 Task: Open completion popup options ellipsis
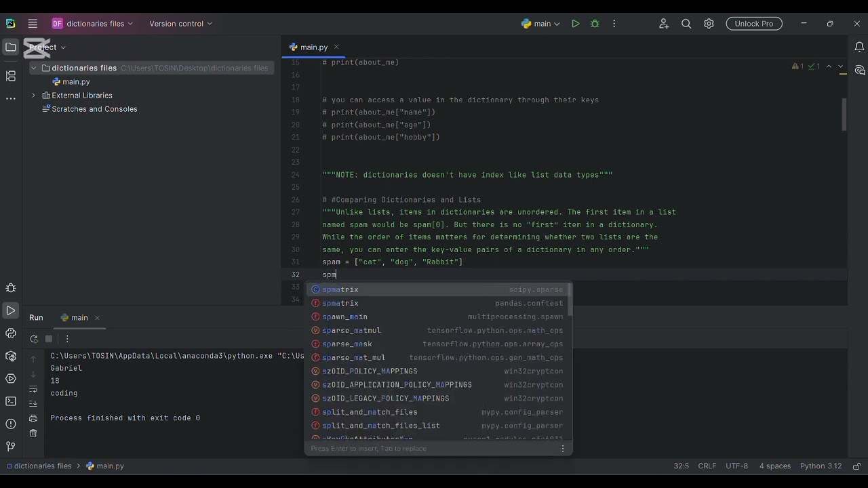point(562,449)
